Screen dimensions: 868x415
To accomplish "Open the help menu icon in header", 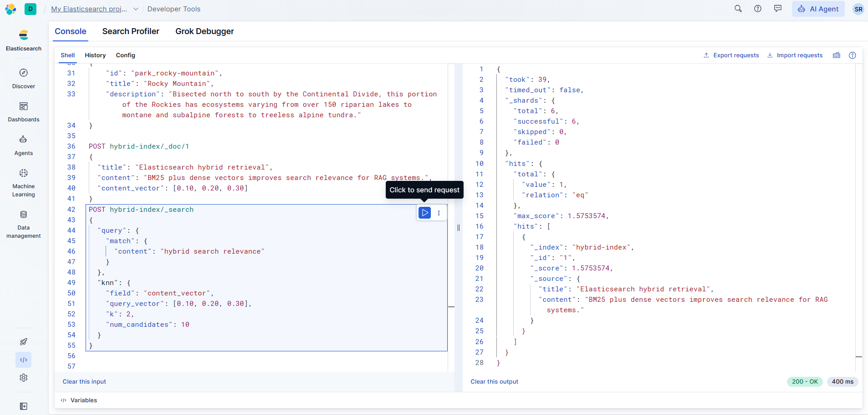I will (758, 9).
